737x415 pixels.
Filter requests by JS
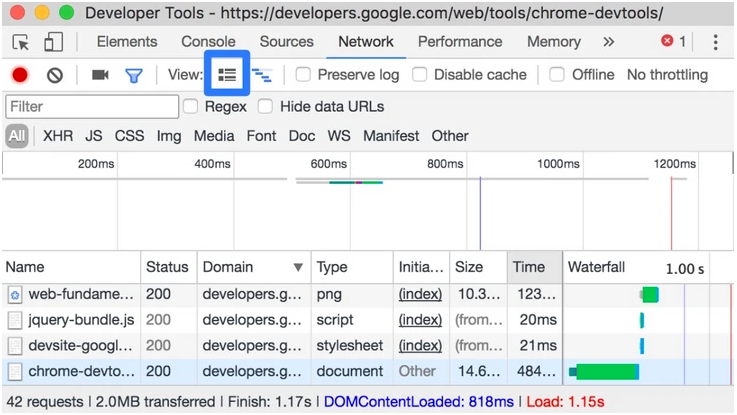[94, 136]
